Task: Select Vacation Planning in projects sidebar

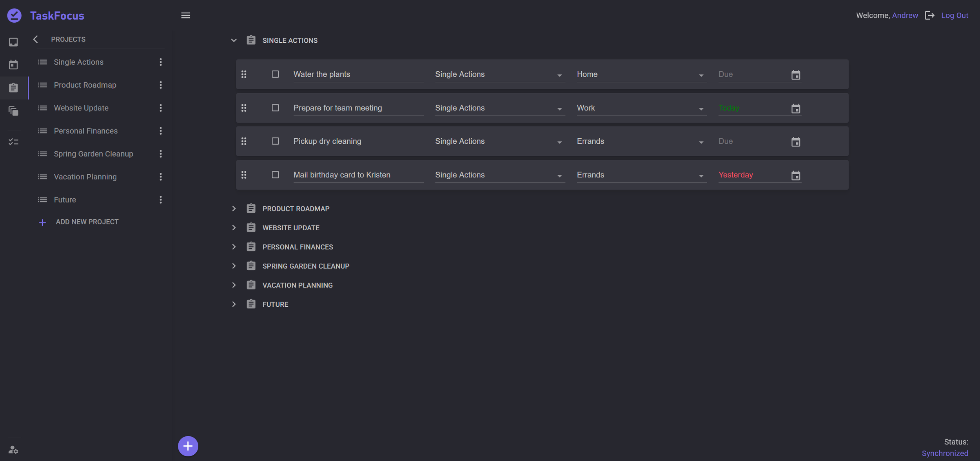Action: pos(85,177)
